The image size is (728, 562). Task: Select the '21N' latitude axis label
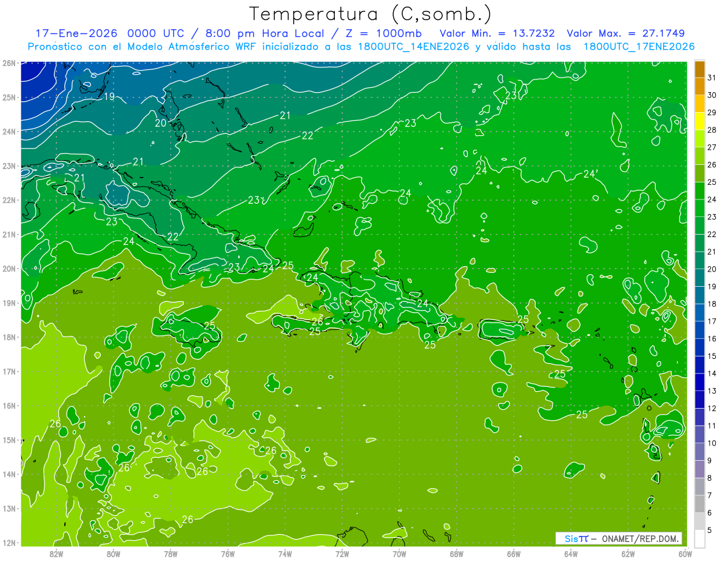point(8,235)
